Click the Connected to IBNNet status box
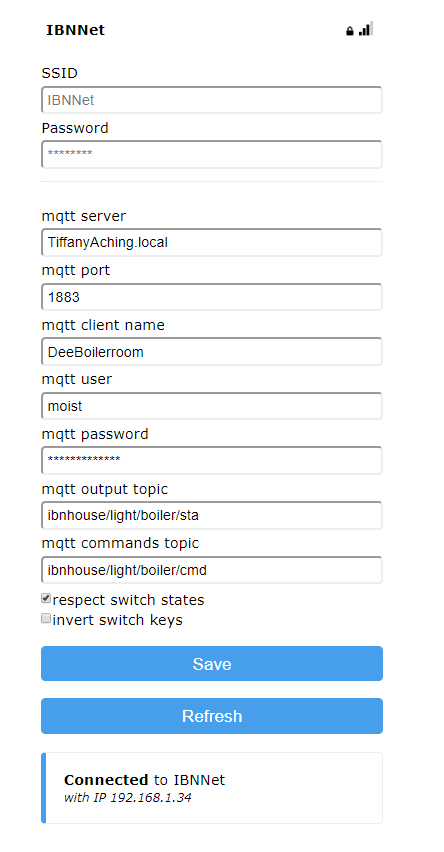The image size is (444, 852). 212,788
